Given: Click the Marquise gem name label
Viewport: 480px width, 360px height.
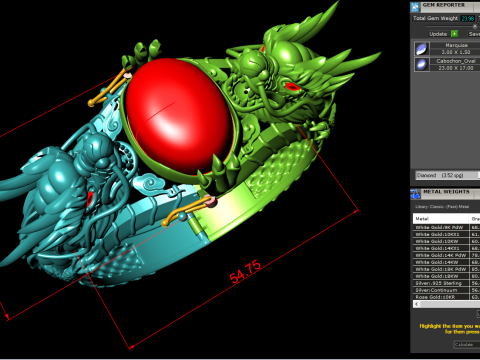Looking at the screenshot, I should 456,45.
